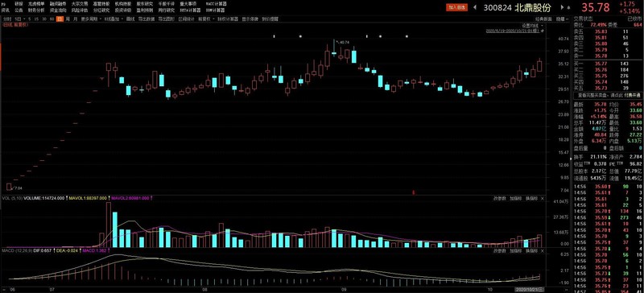Open the 更多周期 dropdown

(91, 19)
